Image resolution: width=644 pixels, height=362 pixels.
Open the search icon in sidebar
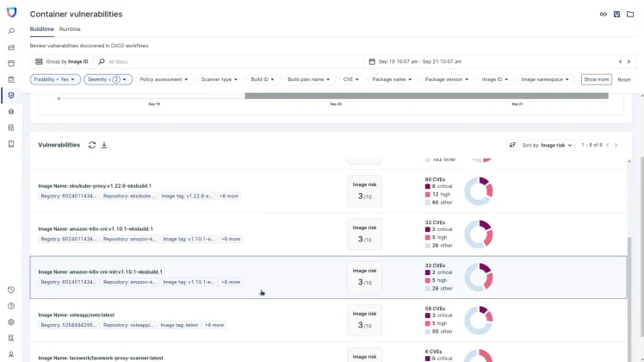click(11, 31)
